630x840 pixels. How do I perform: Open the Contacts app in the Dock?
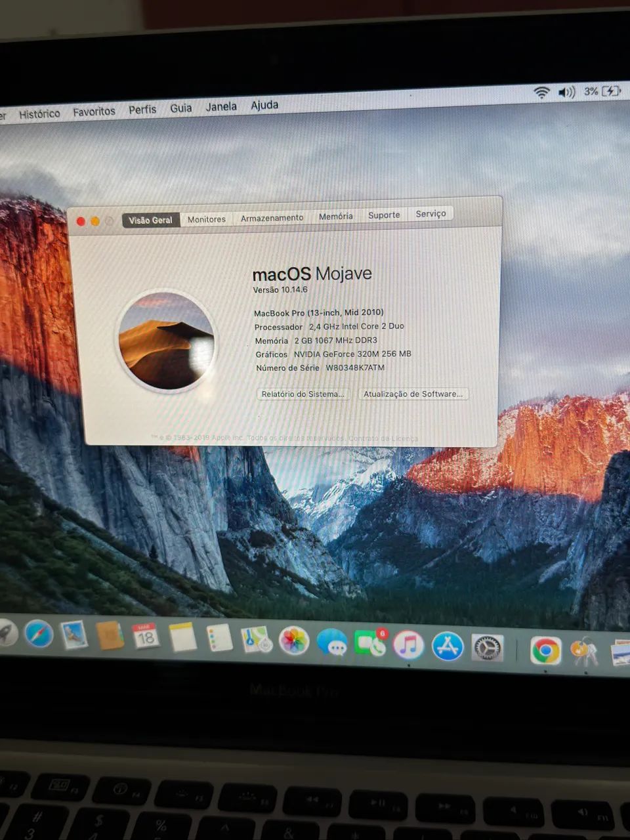pyautogui.click(x=110, y=635)
